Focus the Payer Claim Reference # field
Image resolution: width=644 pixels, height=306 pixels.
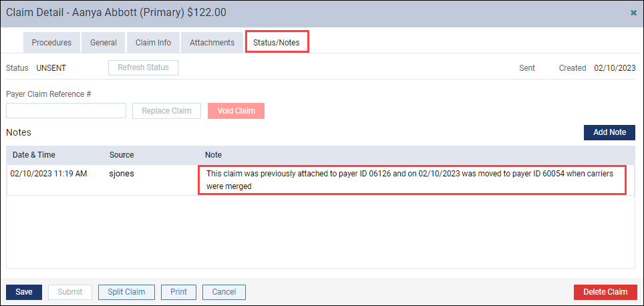click(x=66, y=110)
